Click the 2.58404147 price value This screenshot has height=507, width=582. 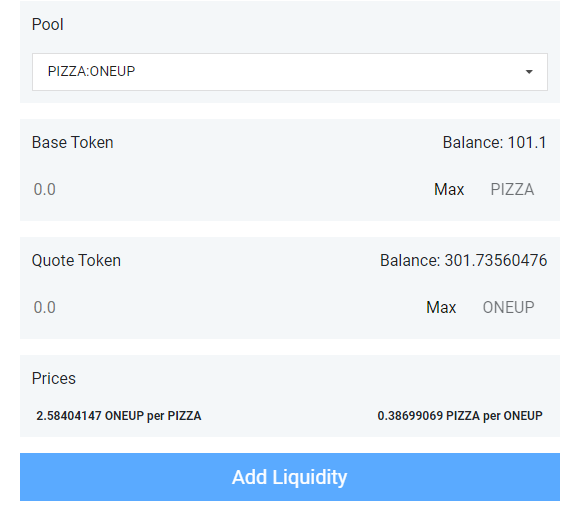coord(69,416)
